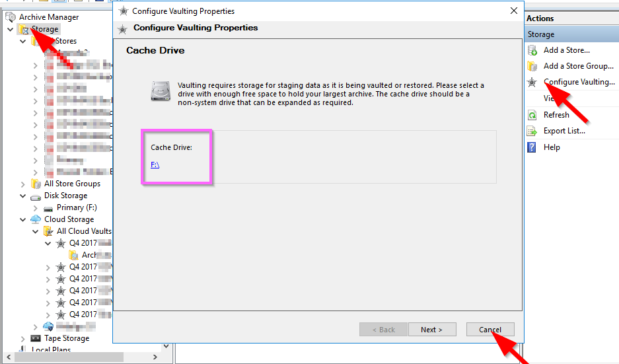Collapse the Cloud Storage node

pos(23,219)
